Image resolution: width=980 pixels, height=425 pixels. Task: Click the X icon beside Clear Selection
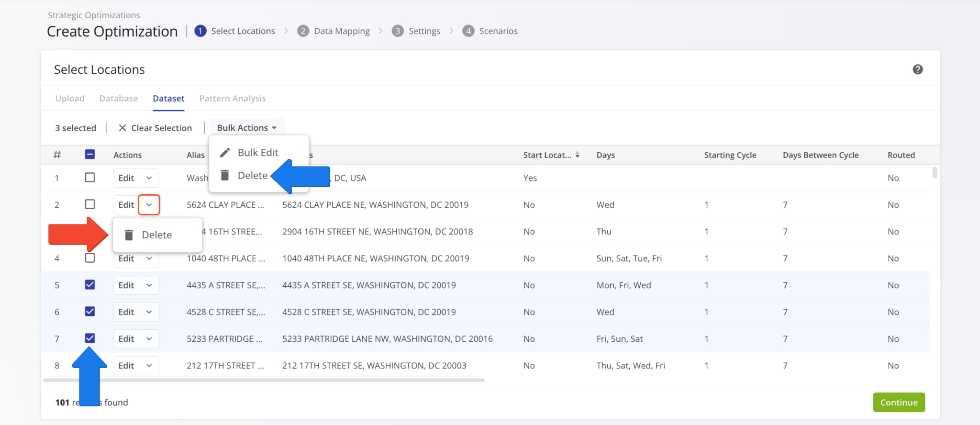pyautogui.click(x=122, y=128)
